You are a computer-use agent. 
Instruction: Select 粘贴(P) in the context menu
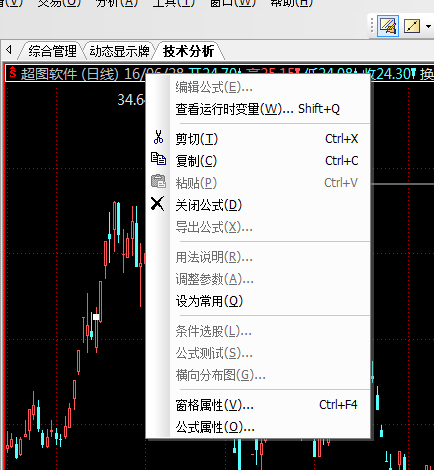(x=258, y=183)
